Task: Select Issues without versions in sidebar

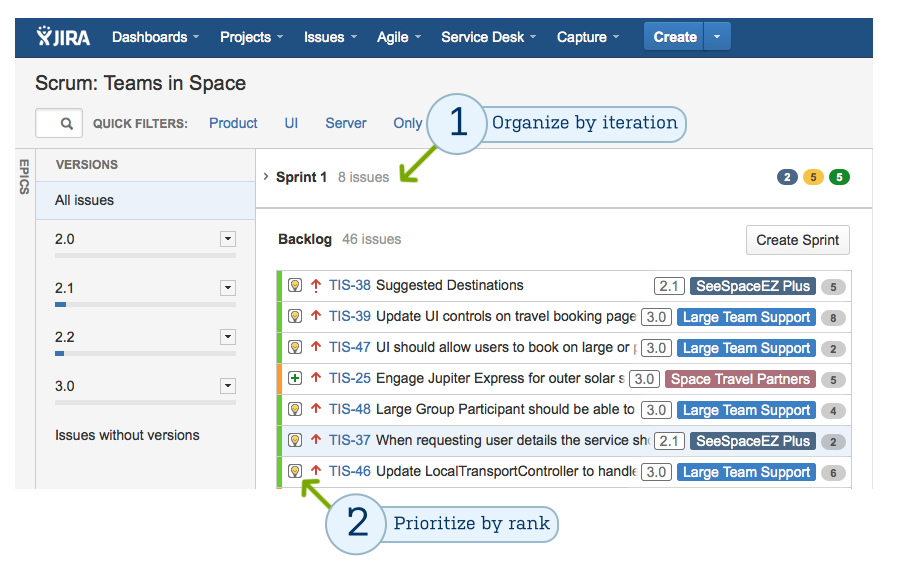Action: (127, 435)
